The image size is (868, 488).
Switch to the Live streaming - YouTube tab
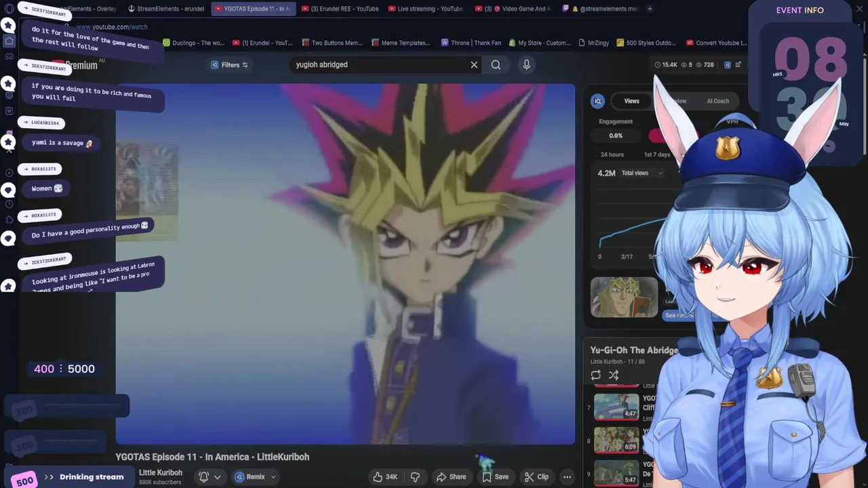tap(426, 9)
